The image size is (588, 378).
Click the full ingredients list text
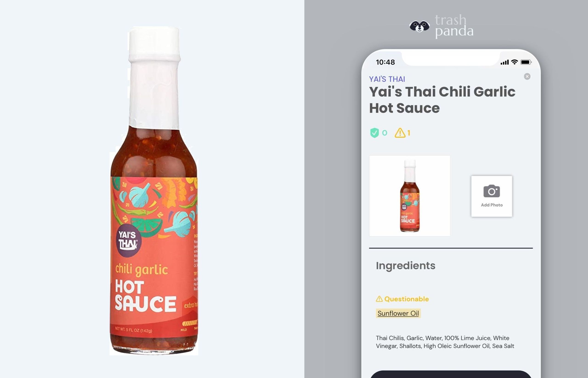pos(445,342)
